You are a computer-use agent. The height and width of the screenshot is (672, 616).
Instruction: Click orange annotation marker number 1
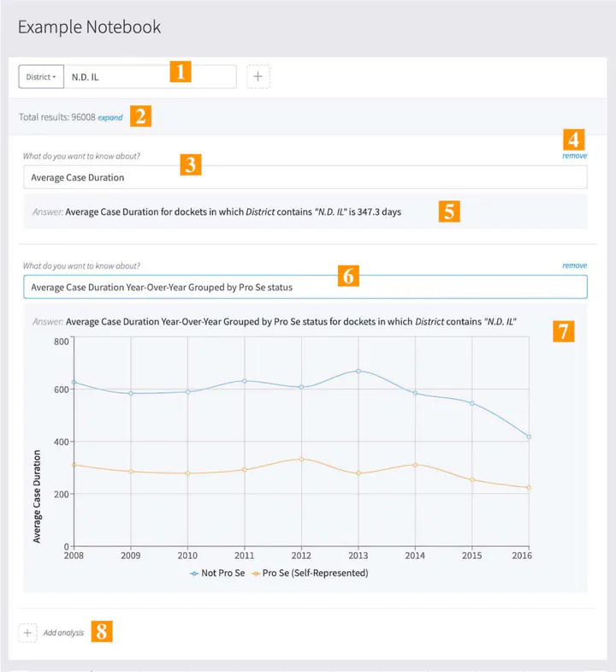[180, 71]
